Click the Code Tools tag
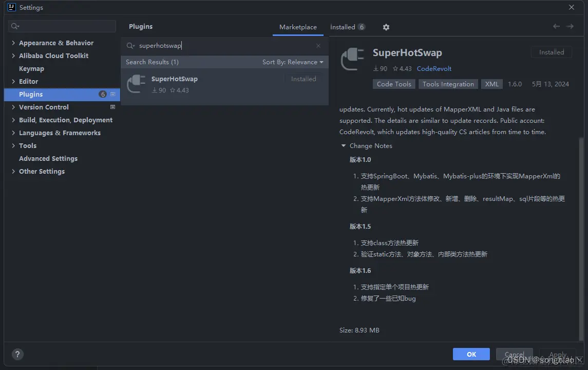The width and height of the screenshot is (588, 370). coord(394,84)
